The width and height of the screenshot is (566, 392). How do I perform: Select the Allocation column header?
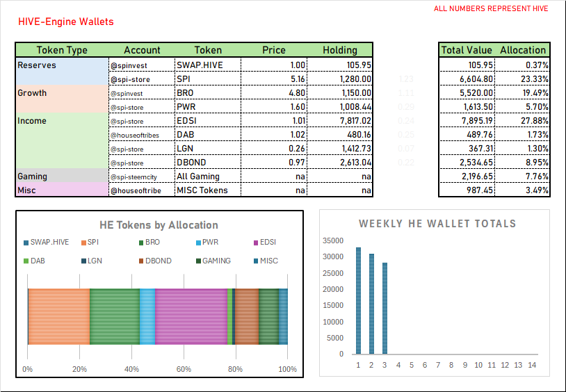[522, 50]
